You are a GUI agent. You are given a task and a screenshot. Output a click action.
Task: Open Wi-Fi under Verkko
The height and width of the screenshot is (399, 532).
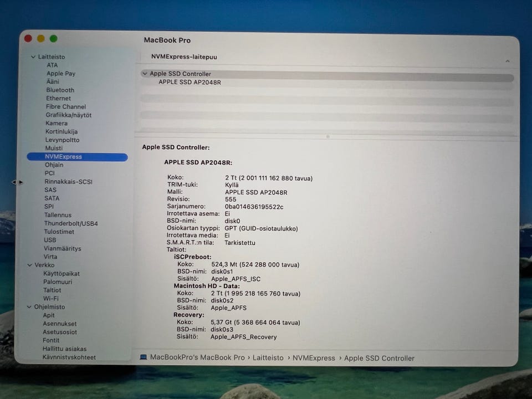tap(50, 299)
